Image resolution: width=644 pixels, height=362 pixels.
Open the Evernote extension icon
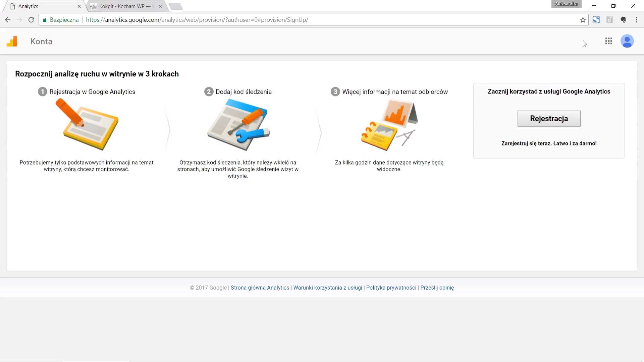click(x=623, y=20)
